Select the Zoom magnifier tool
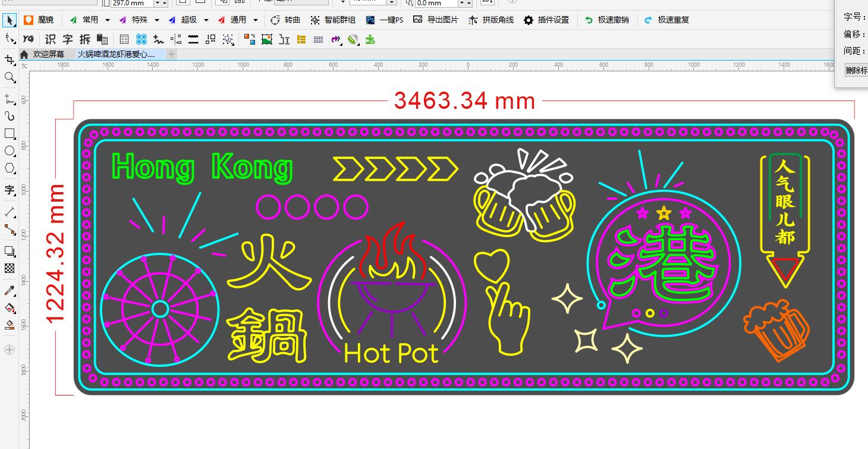The width and height of the screenshot is (868, 449). 10,77
